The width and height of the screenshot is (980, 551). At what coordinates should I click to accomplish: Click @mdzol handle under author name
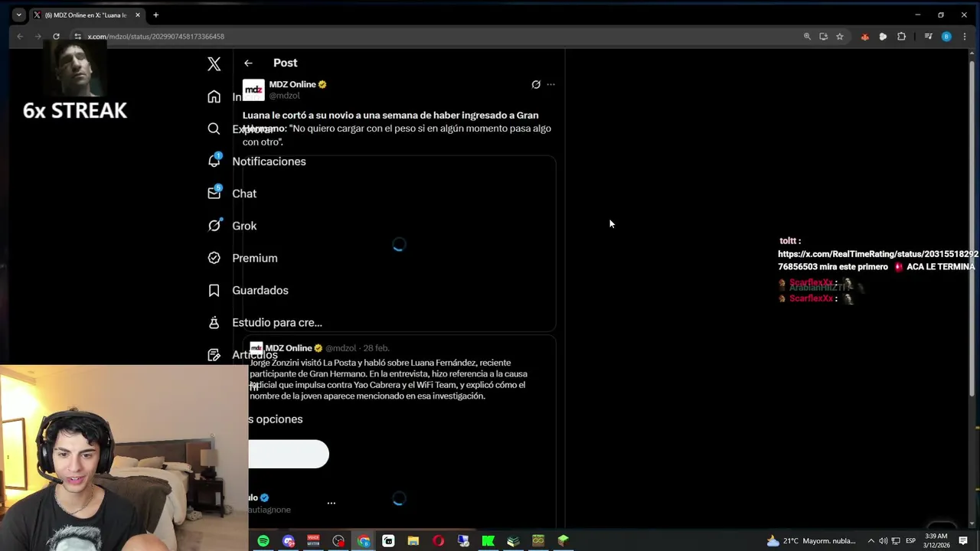coord(284,96)
